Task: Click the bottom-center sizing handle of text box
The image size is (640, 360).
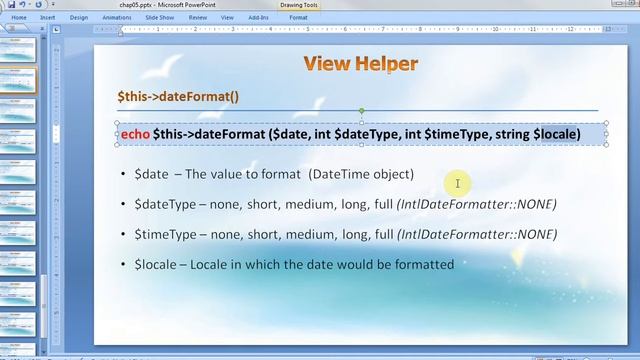Action: click(361, 144)
